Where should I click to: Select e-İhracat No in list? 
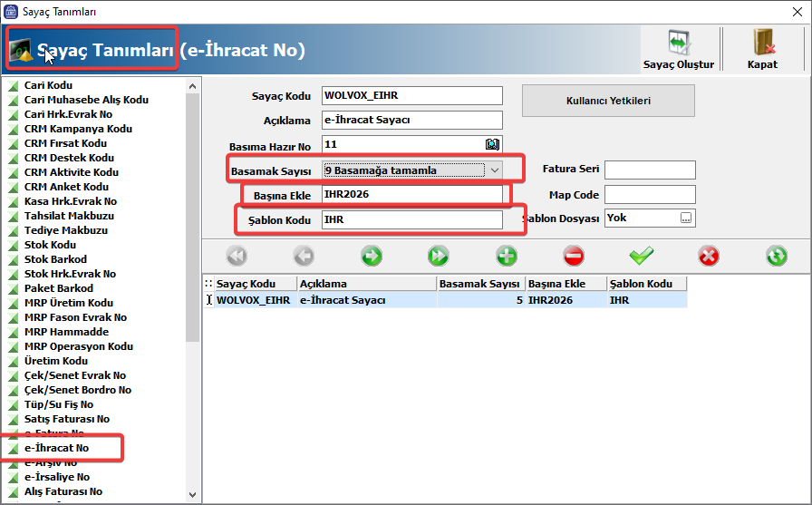pos(56,448)
